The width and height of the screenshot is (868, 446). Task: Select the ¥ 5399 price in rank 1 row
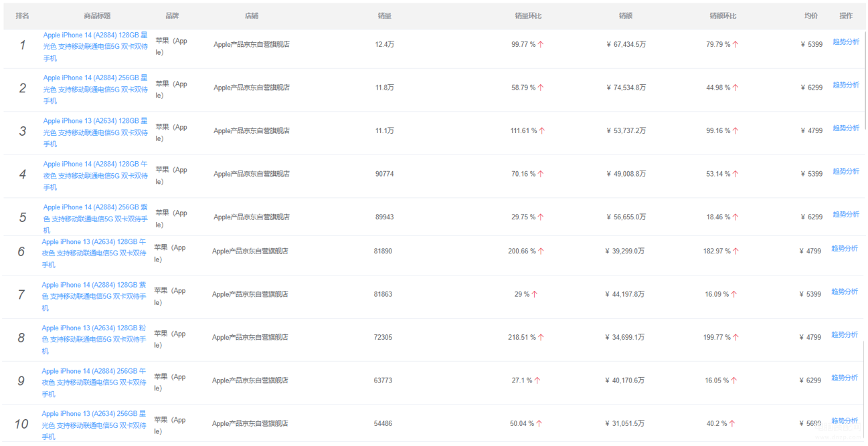(x=811, y=45)
